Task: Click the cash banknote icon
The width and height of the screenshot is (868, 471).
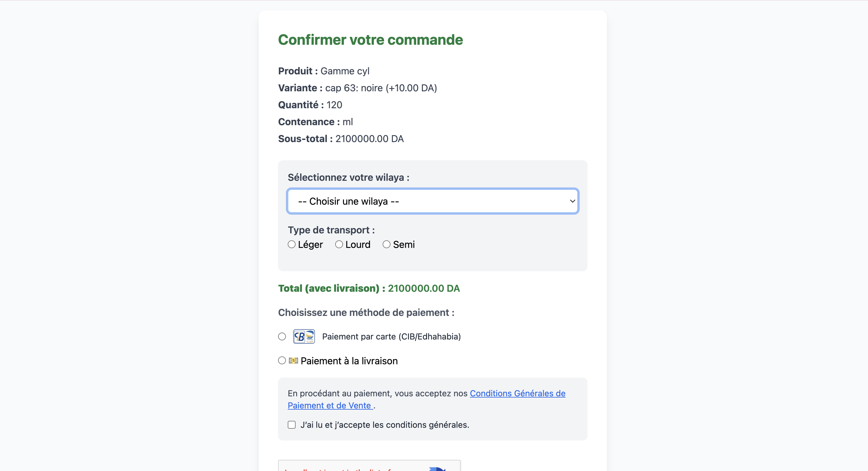Action: (293, 360)
